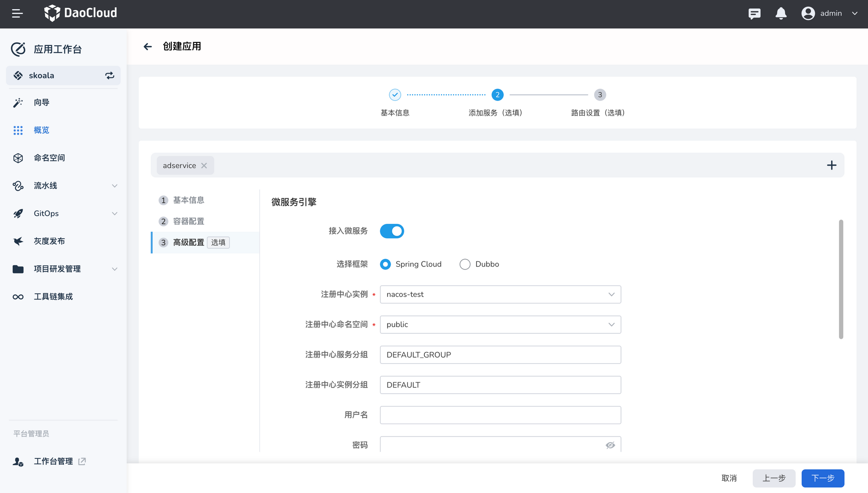Click the 项目研发管理 folder icon
868x493 pixels.
(x=18, y=269)
